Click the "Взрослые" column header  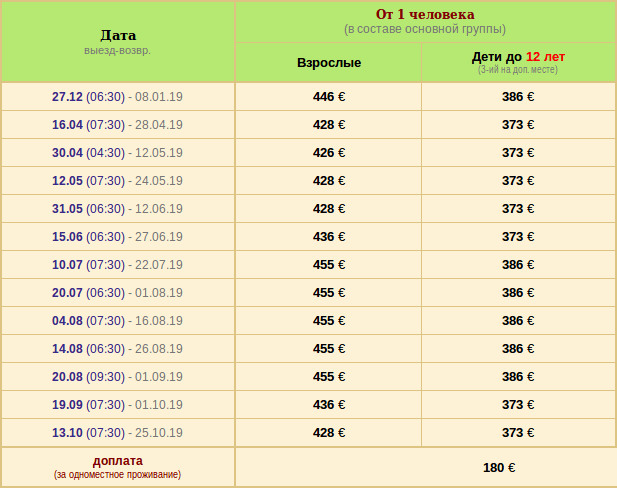tap(329, 63)
